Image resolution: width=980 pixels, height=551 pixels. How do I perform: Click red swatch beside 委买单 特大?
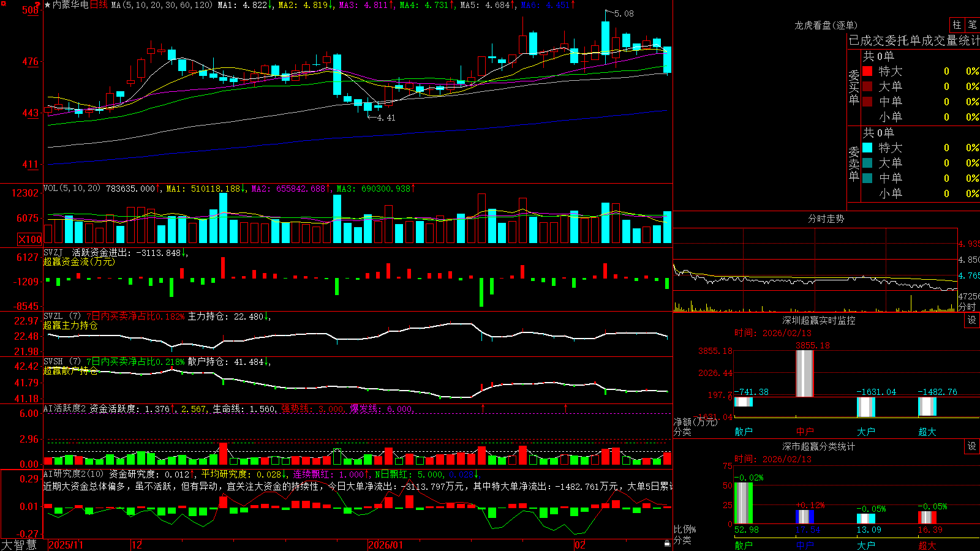[867, 71]
